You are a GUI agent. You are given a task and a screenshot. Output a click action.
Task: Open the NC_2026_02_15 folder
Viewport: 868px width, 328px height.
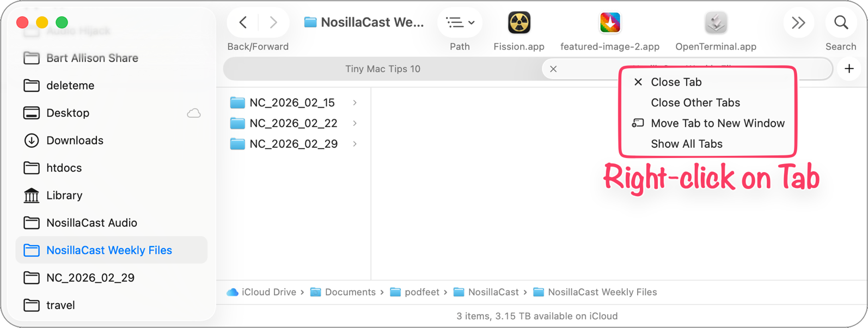(293, 102)
